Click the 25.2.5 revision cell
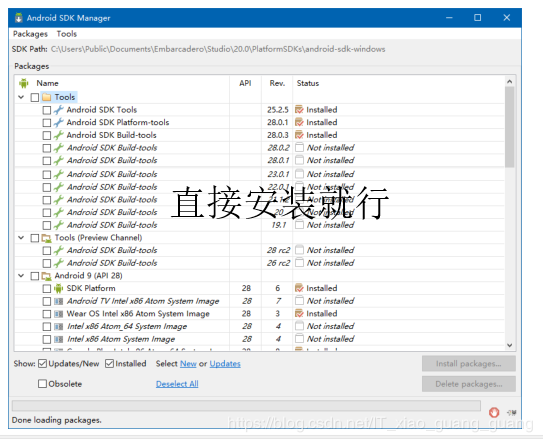Image resolution: width=543 pixels, height=442 pixels. tap(278, 110)
